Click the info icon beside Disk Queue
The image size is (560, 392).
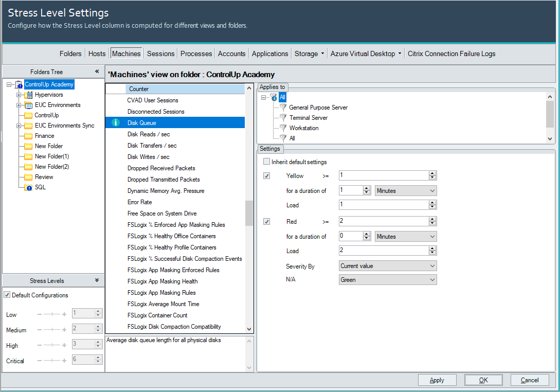click(x=116, y=123)
